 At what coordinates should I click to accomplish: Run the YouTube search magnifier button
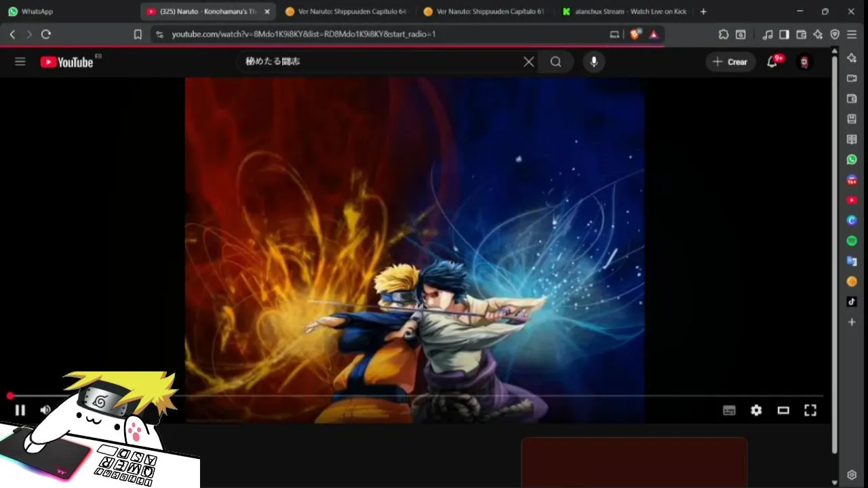(x=556, y=62)
